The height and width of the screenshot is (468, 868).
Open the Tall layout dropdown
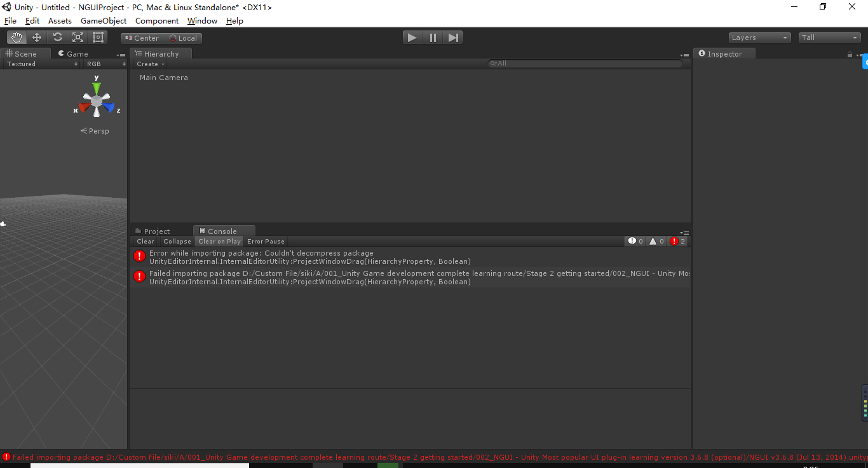[830, 38]
